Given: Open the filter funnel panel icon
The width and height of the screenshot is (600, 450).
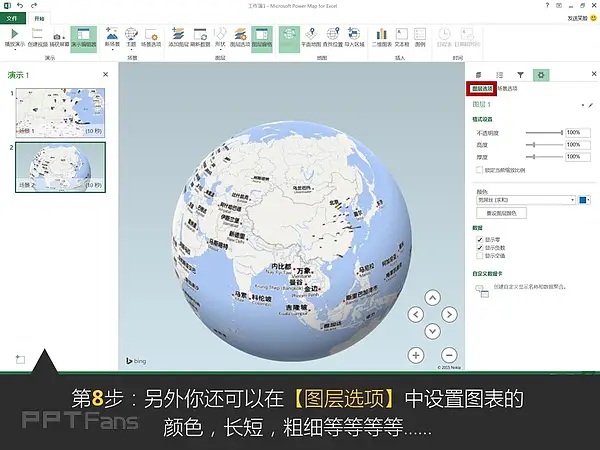Looking at the screenshot, I should pyautogui.click(x=520, y=75).
